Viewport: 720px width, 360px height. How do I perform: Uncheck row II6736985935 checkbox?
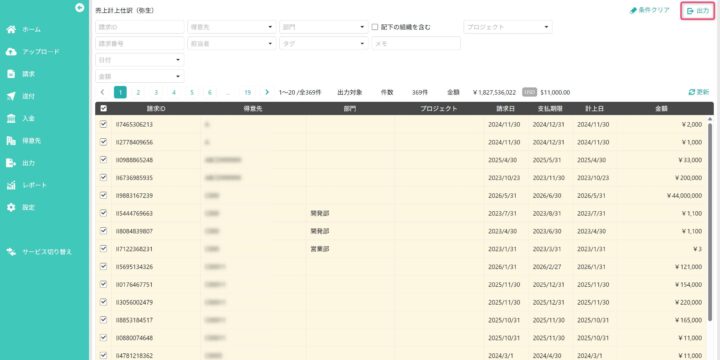pos(103,177)
